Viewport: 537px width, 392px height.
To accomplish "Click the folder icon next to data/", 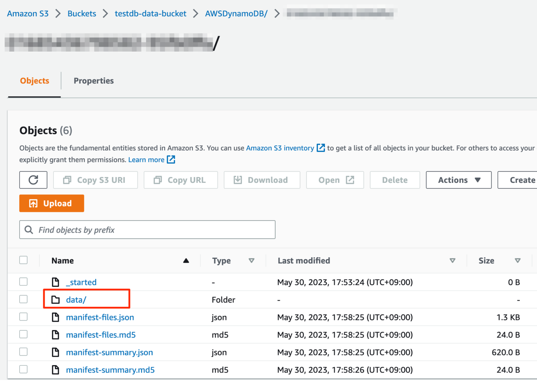I will tap(56, 300).
